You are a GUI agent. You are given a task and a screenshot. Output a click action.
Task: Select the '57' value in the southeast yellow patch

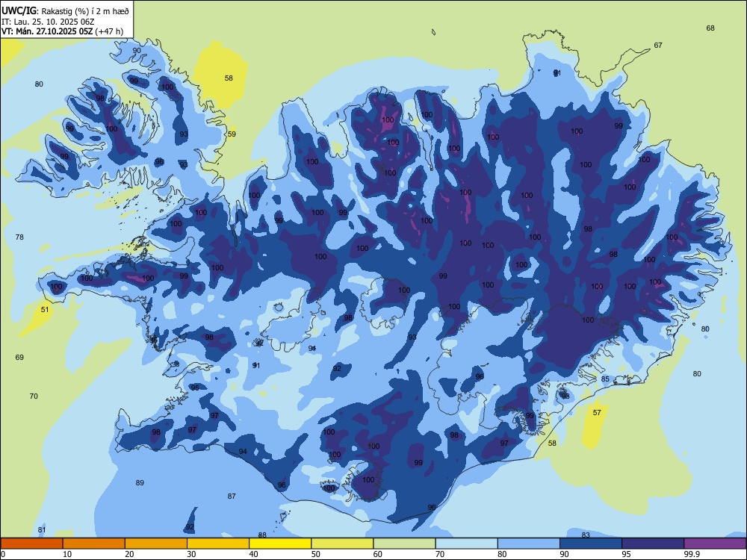597,412
